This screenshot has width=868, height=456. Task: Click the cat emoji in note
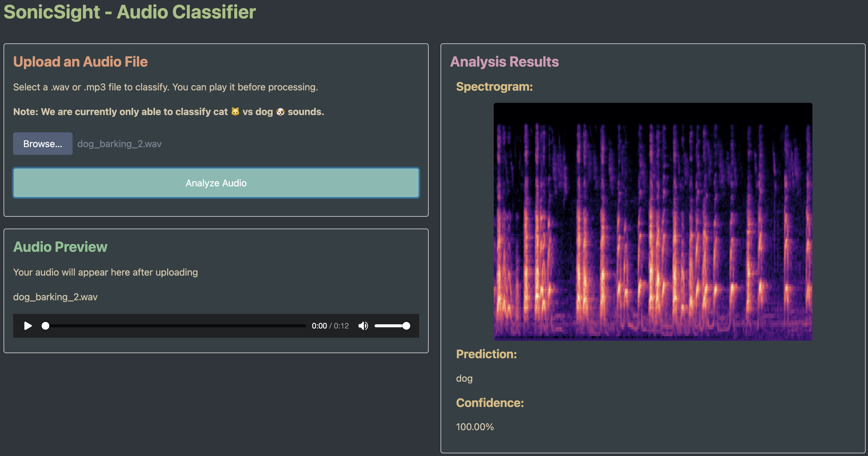click(x=235, y=111)
